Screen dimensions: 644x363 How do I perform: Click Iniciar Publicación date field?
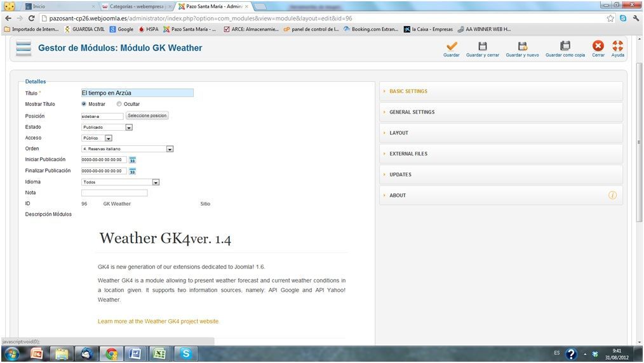pos(104,160)
